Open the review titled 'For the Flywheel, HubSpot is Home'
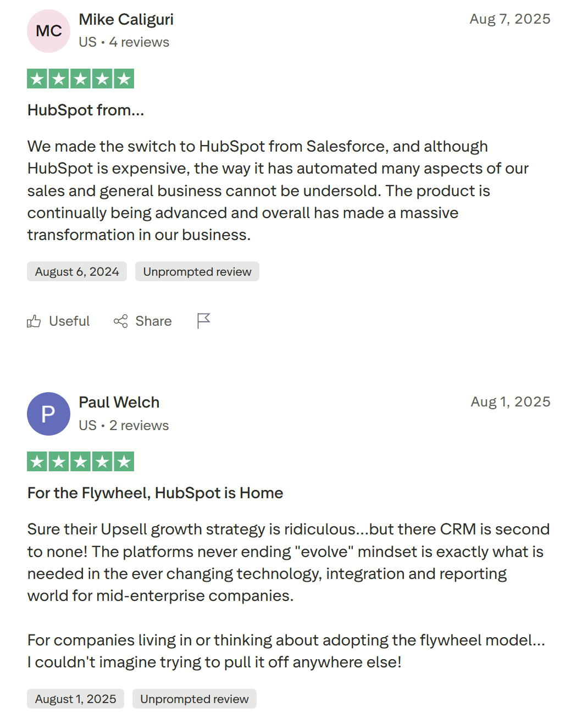The height and width of the screenshot is (719, 588). click(155, 493)
